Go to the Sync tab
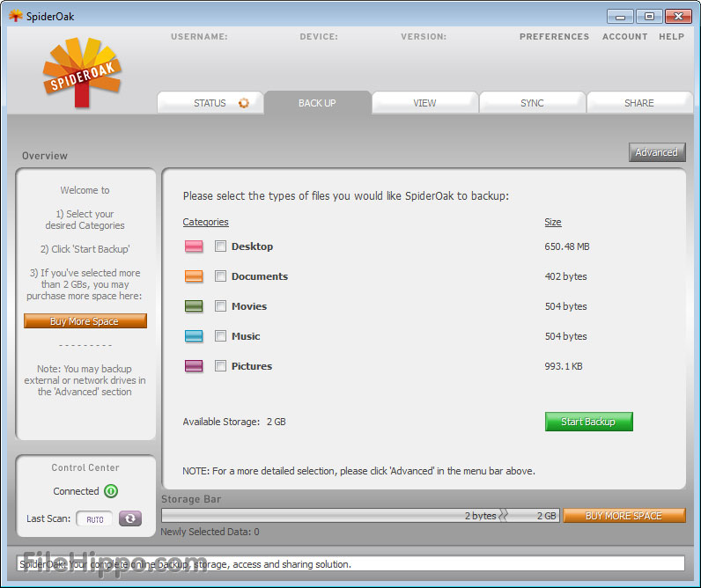This screenshot has height=588, width=701. 532,103
